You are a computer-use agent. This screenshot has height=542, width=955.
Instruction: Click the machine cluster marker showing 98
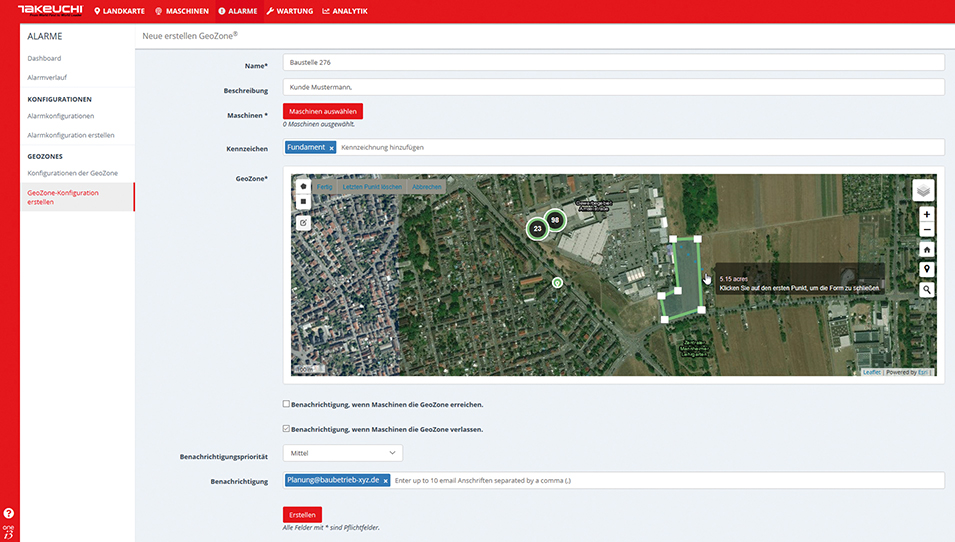pos(554,220)
